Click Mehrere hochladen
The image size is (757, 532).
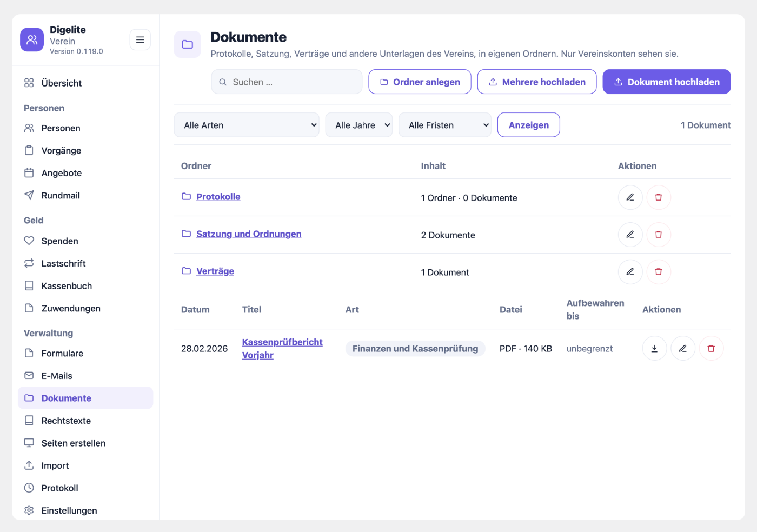(537, 82)
